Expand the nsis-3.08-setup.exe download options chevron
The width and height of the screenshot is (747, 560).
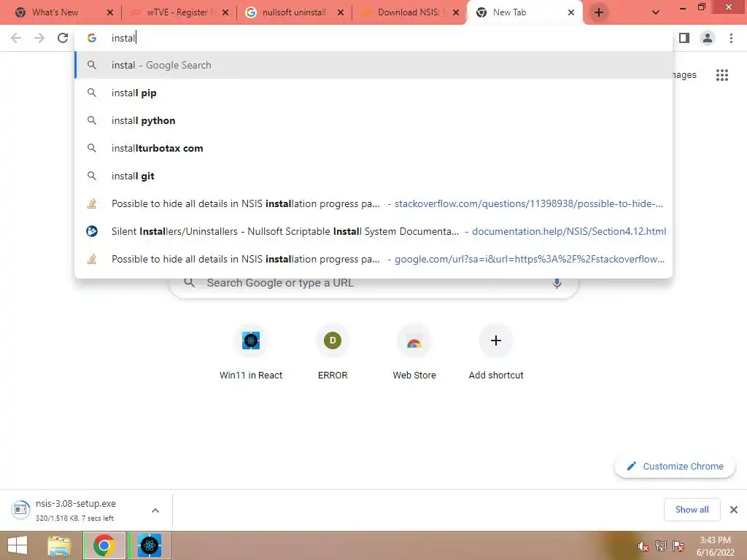(155, 510)
